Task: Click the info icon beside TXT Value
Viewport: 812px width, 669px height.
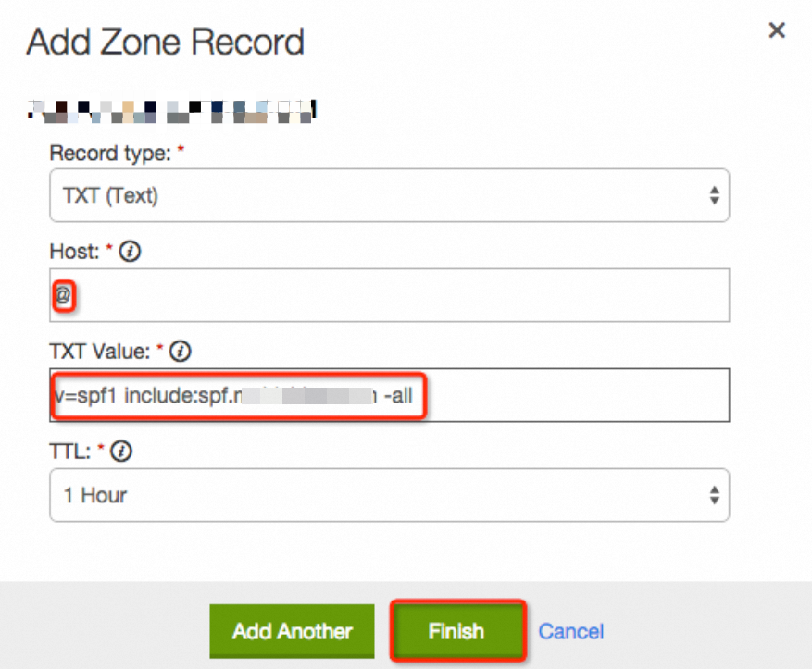Action: [x=181, y=352]
